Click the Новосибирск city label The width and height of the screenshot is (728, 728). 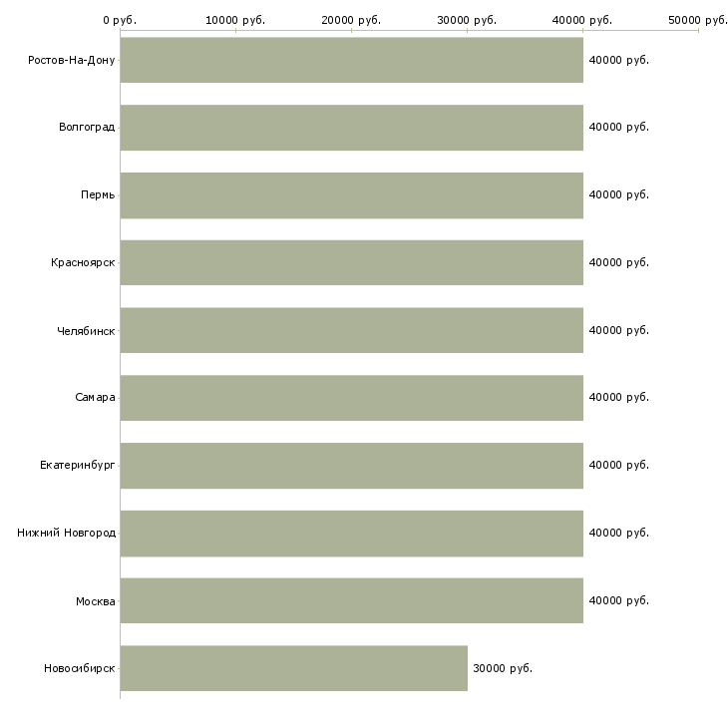point(80,668)
